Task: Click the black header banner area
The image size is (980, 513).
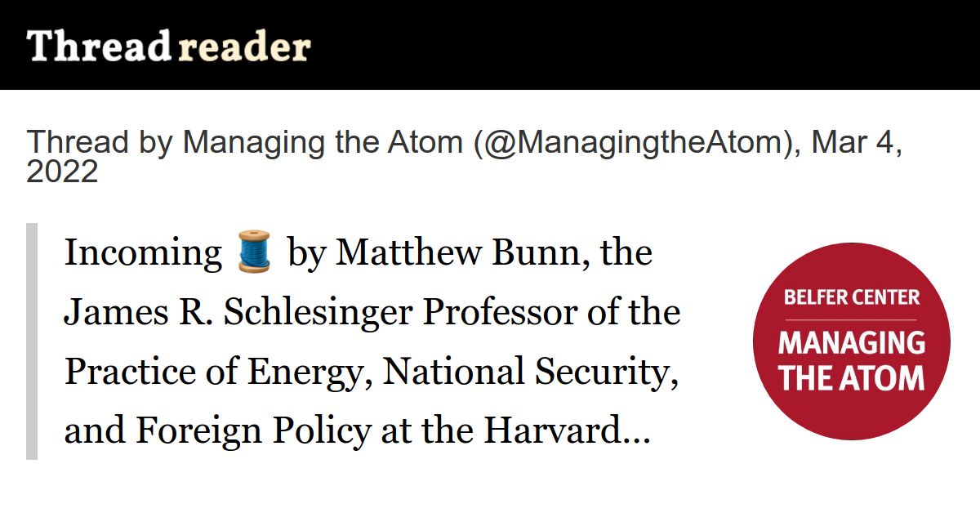Action: point(490,45)
